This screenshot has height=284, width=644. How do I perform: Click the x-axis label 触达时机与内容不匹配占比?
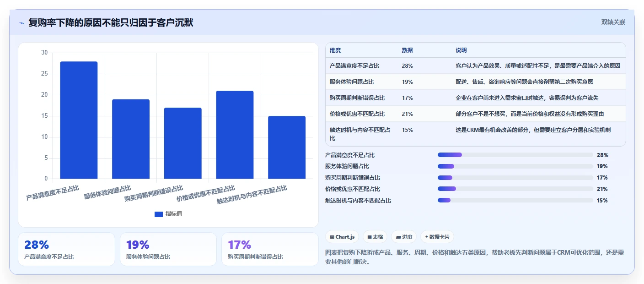coord(252,195)
